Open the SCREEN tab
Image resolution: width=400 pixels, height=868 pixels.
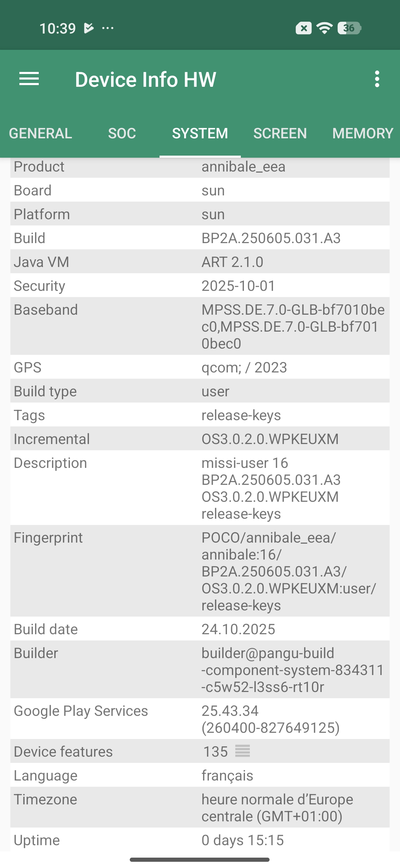click(x=280, y=133)
